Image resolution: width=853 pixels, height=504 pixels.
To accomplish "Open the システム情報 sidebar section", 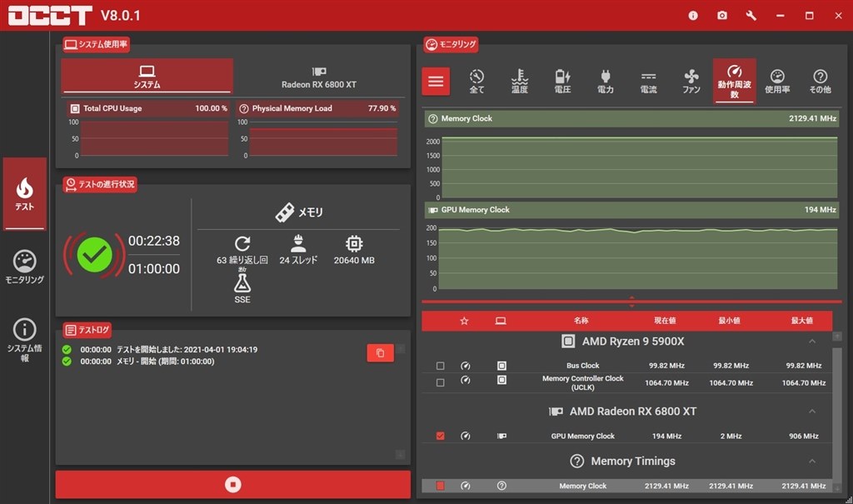I will click(24, 340).
